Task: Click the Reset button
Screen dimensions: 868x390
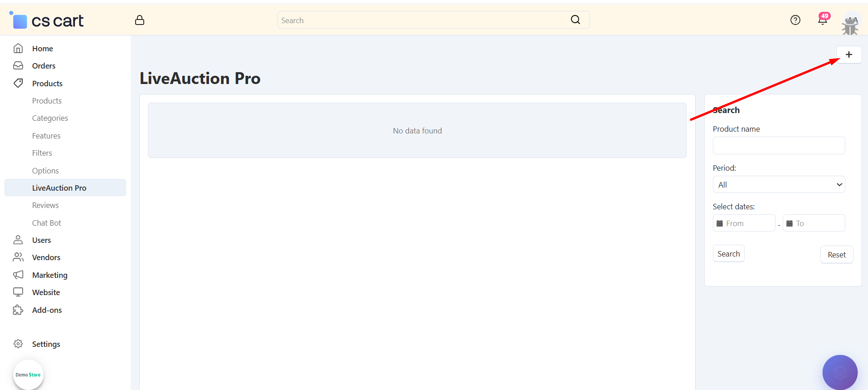Action: click(836, 255)
